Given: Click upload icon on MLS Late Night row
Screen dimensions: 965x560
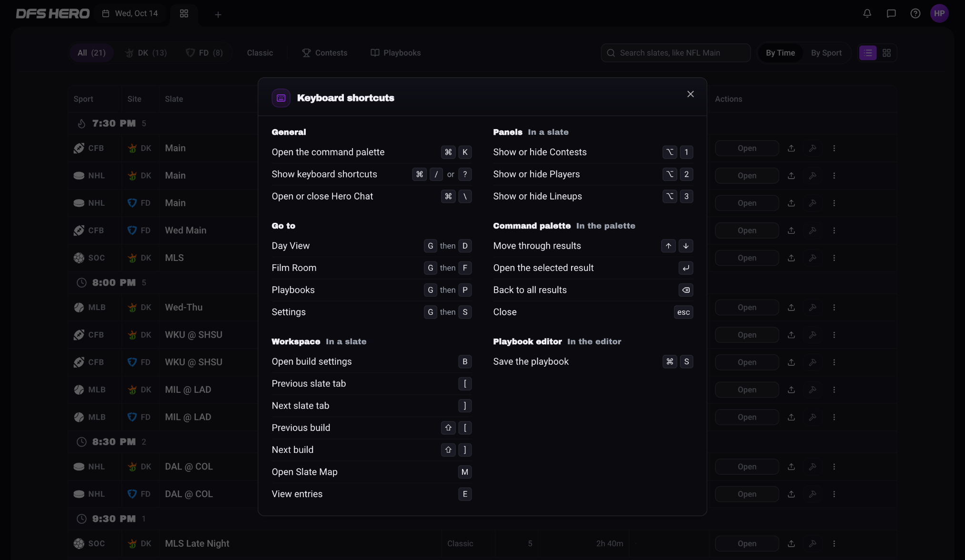Looking at the screenshot, I should point(791,543).
